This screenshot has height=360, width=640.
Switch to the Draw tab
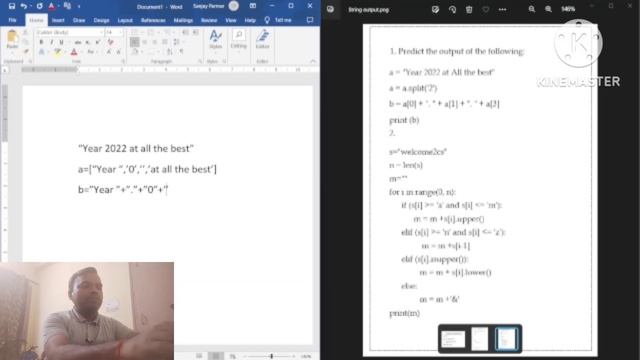tap(79, 20)
